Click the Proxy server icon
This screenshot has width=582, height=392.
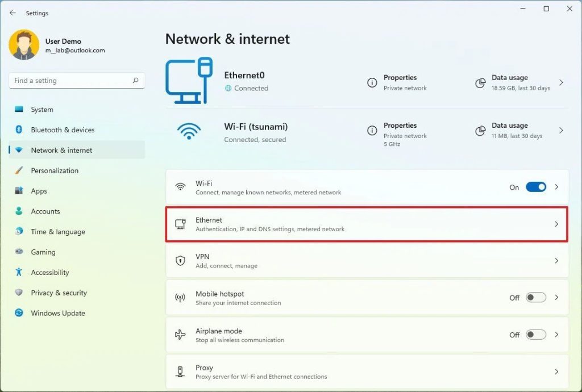coord(180,372)
